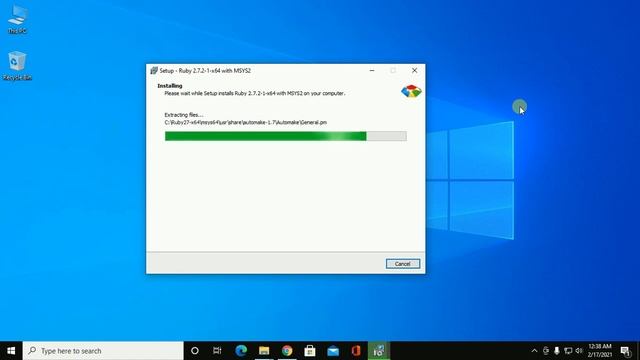640x360 pixels.
Task: Open File Explorer from the taskbar
Action: click(x=264, y=351)
